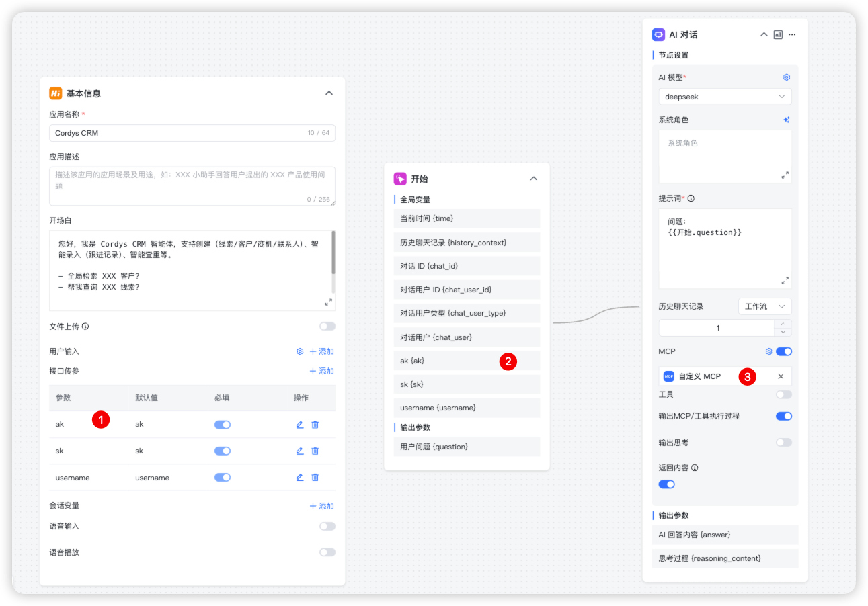Image resolution: width=868 pixels, height=606 pixels.
Task: Open the AI 对话 node more options menu
Action: click(x=792, y=34)
